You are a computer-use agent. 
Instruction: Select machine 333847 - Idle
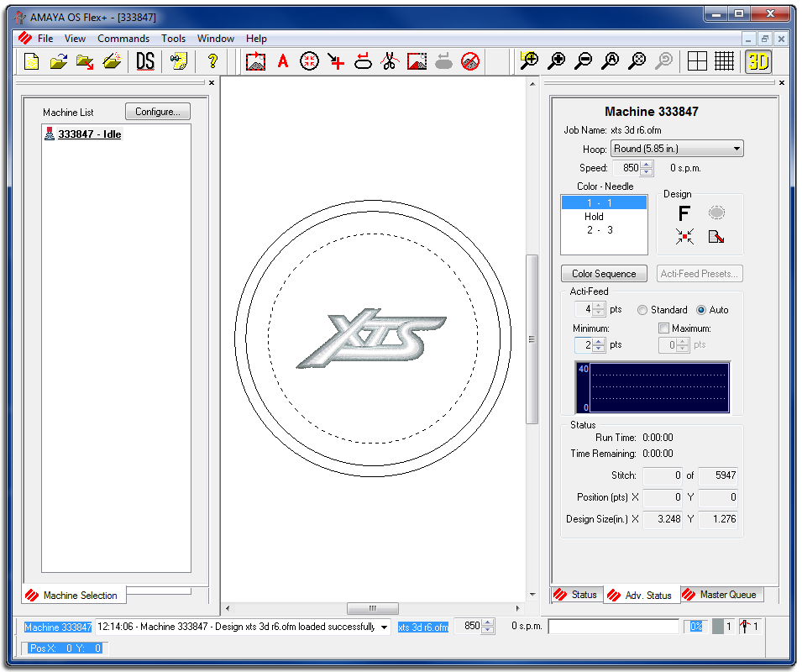(89, 134)
